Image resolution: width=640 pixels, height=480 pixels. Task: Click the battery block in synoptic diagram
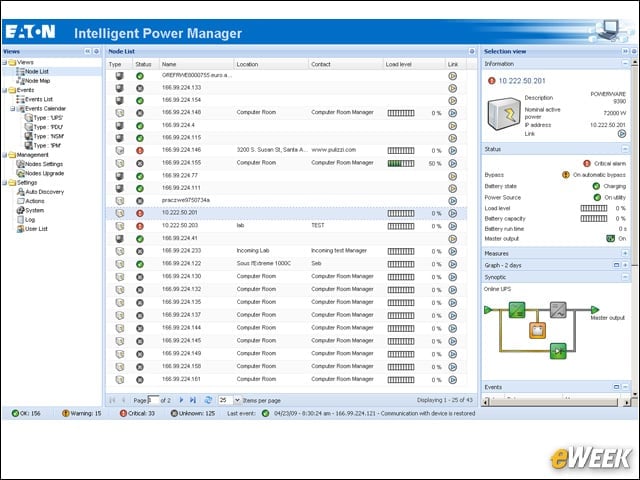point(538,331)
